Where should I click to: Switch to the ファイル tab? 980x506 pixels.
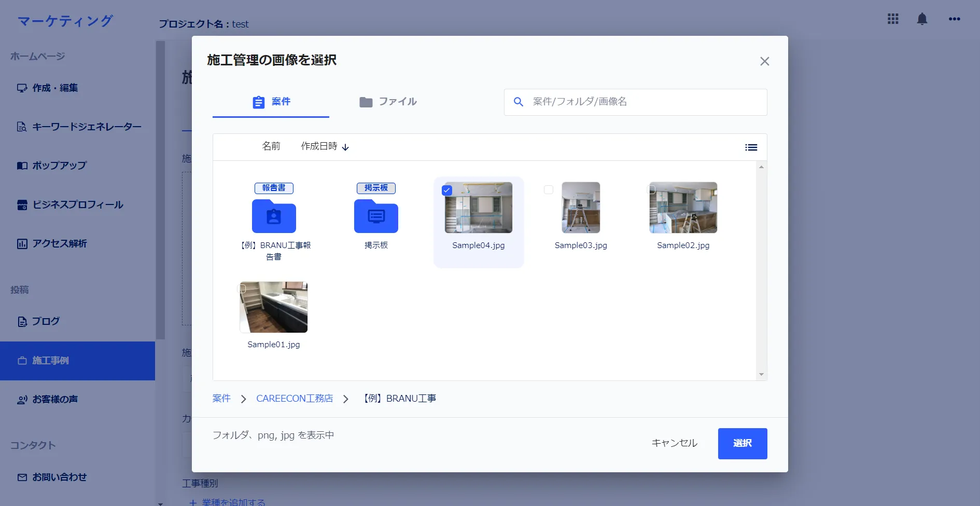coord(388,102)
